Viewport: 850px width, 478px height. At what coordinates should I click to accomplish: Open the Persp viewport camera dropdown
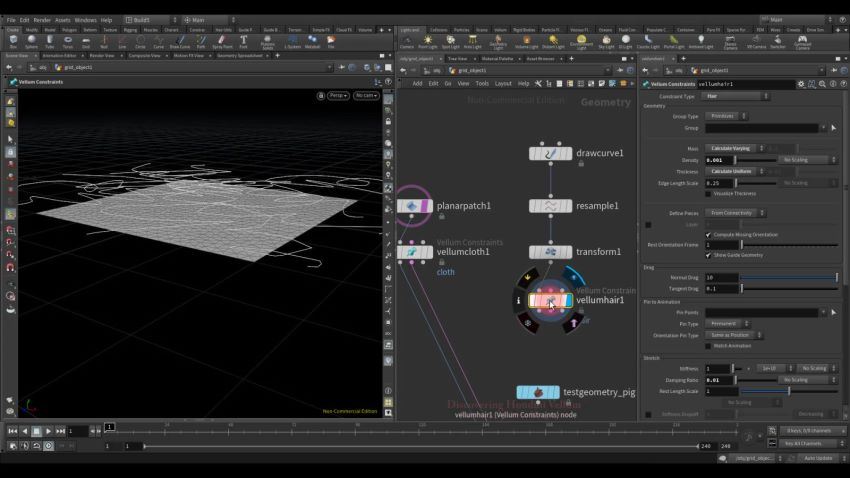coord(338,95)
